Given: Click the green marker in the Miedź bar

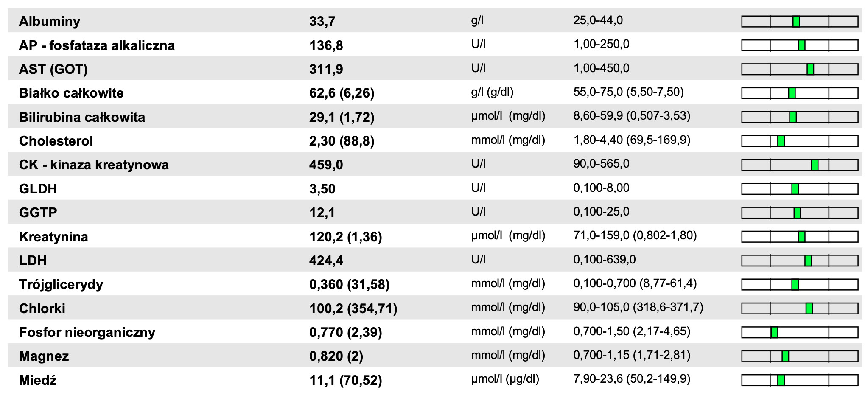Looking at the screenshot, I should pos(781,380).
